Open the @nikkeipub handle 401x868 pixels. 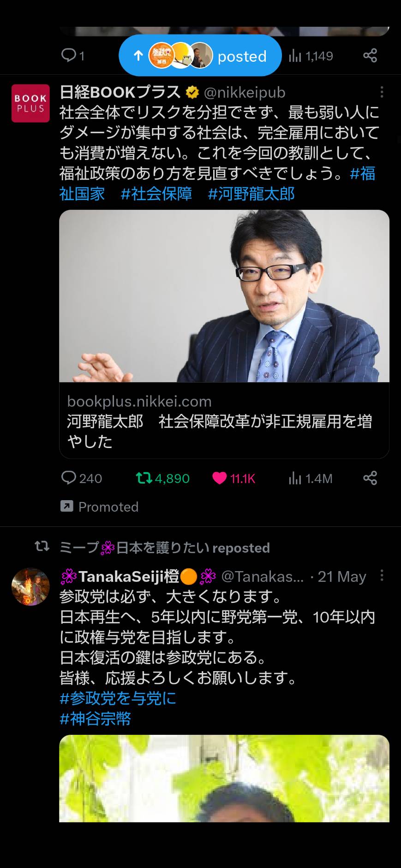(245, 92)
